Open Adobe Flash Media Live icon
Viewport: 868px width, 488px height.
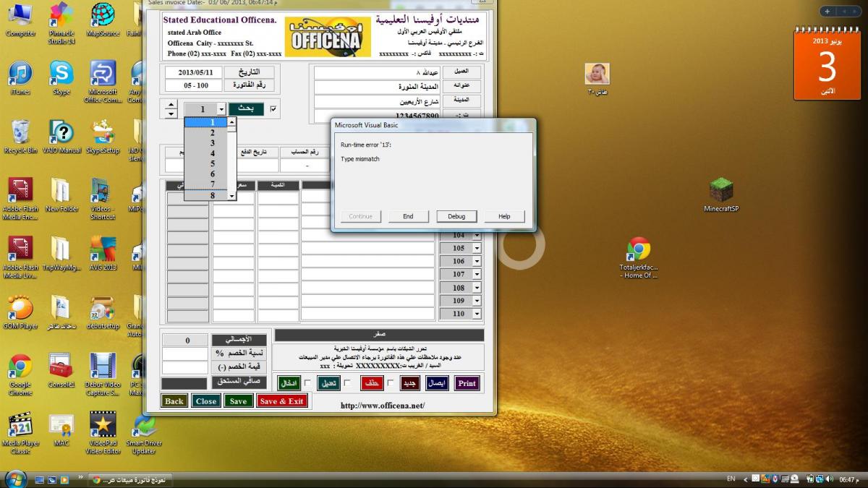(x=20, y=257)
